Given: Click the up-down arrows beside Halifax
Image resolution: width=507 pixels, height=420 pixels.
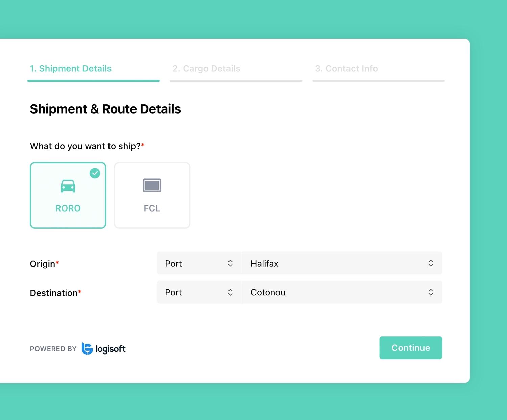Looking at the screenshot, I should [431, 263].
